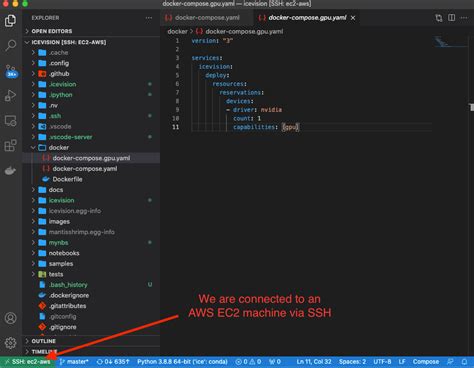Expand the icevision.egg-info folder
Screen dimensions: 474x368
[x=91, y=211]
